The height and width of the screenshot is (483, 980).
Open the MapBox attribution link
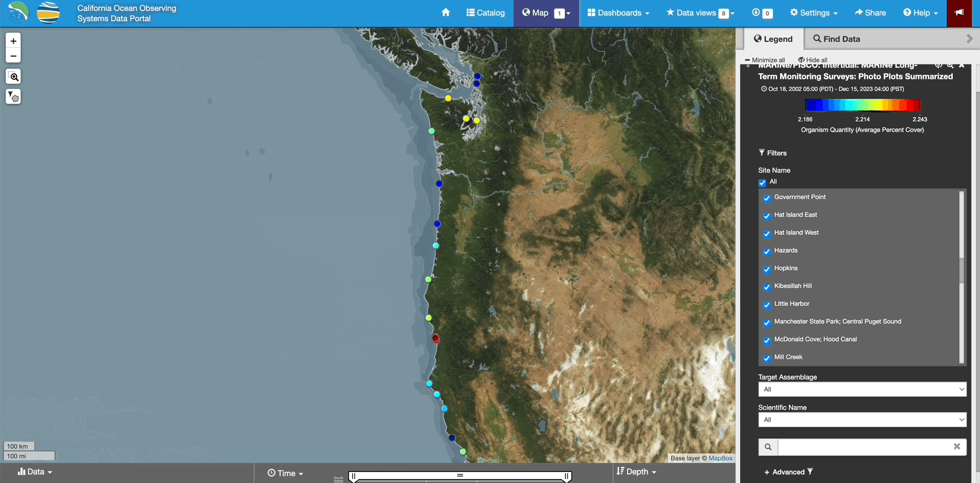click(x=721, y=458)
